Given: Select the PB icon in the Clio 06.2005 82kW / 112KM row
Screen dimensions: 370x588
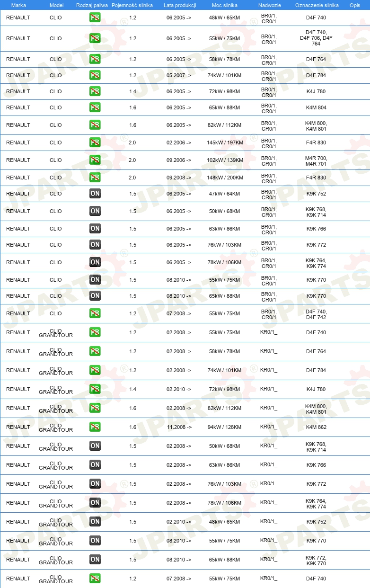Looking at the screenshot, I should (95, 125).
